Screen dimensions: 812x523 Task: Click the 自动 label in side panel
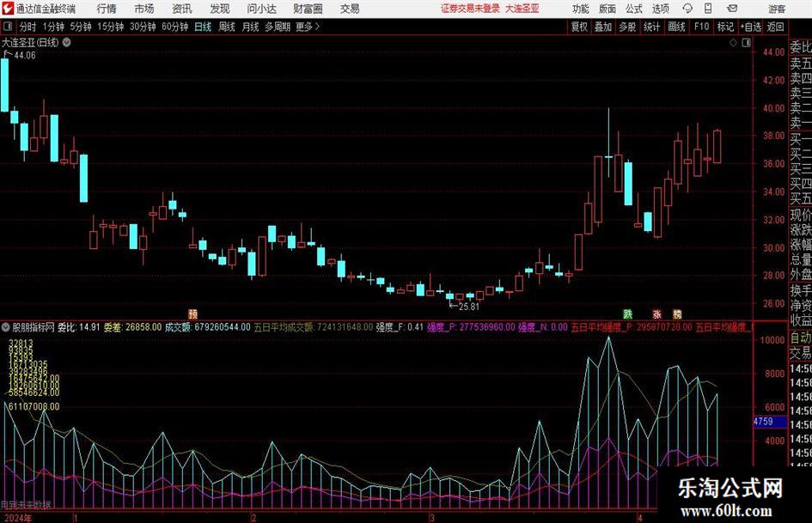[801, 338]
